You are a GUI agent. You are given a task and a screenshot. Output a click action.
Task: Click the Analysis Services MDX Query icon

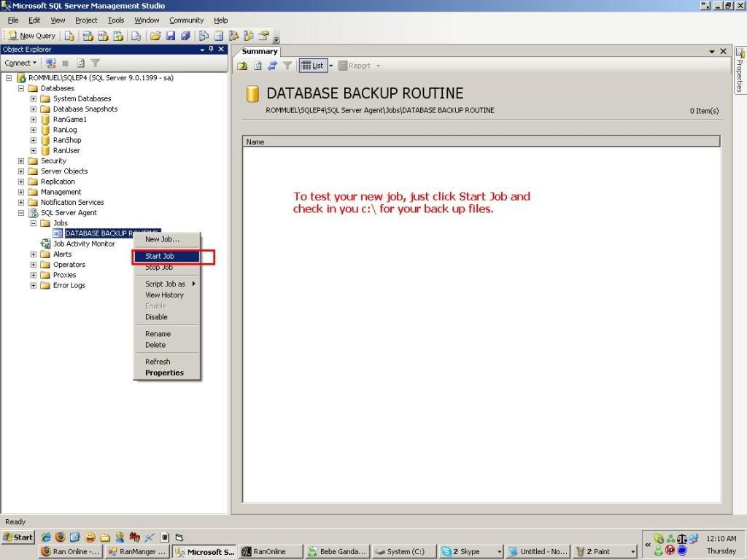point(88,36)
